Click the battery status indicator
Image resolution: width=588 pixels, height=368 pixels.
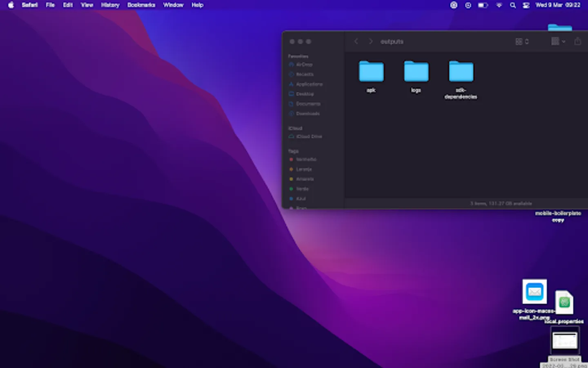[483, 5]
